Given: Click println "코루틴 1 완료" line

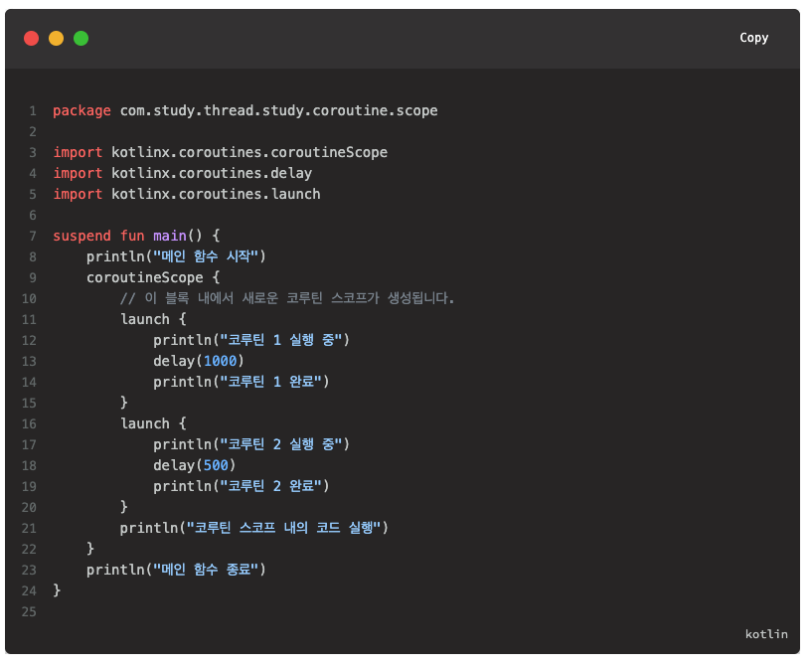Looking at the screenshot, I should click(241, 382).
